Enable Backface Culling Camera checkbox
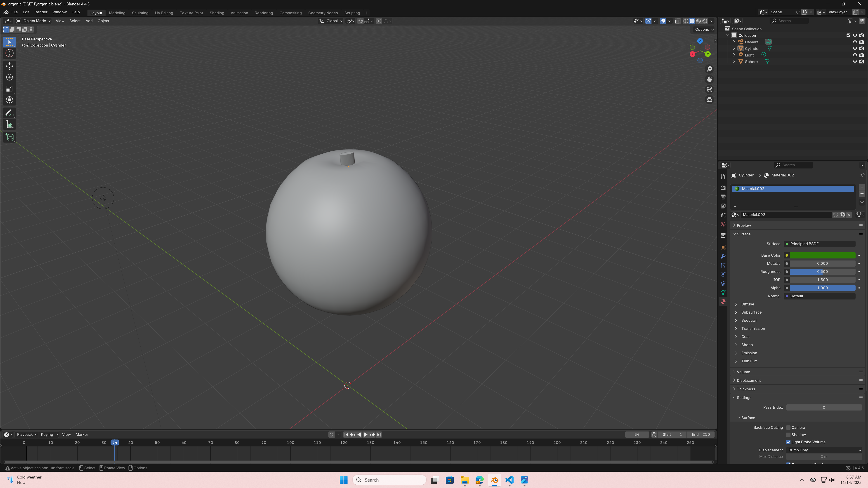The image size is (868, 488). click(x=788, y=427)
